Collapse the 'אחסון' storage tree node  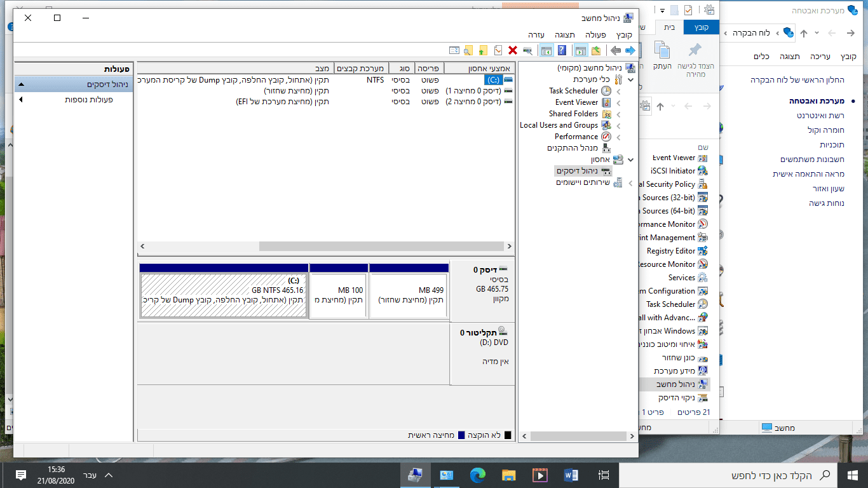point(630,159)
